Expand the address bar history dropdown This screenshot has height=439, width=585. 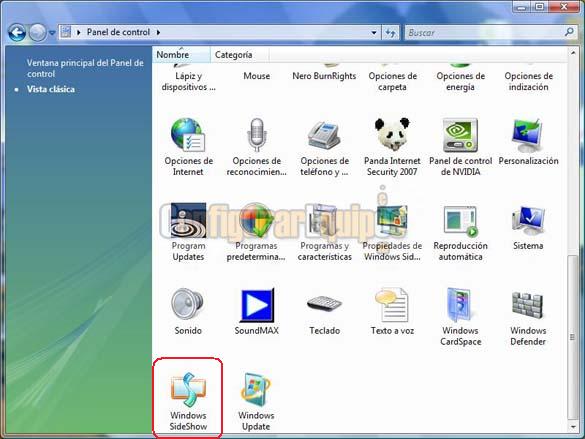click(x=374, y=33)
